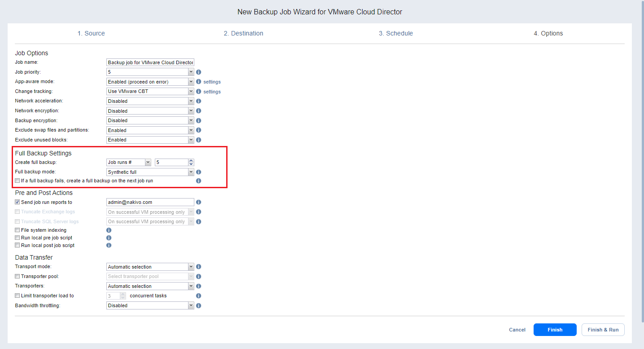Enable File system indexing checkbox
Image resolution: width=644 pixels, height=349 pixels.
coord(18,230)
